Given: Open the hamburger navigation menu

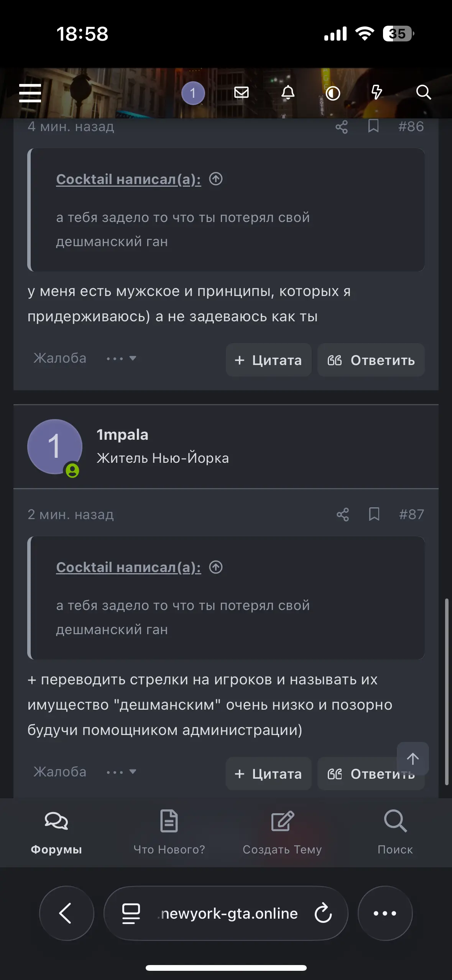Looking at the screenshot, I should tap(30, 93).
